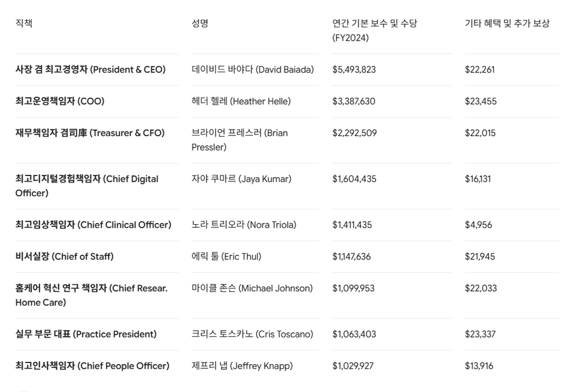Viewport: 565px width, 392px height.
Task: Click the Brian Pressler name cell
Action: click(x=240, y=140)
